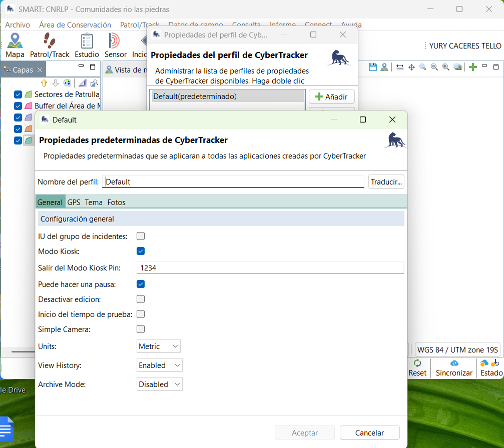Expand the View History dropdown
This screenshot has width=504, height=448.
[x=160, y=365]
